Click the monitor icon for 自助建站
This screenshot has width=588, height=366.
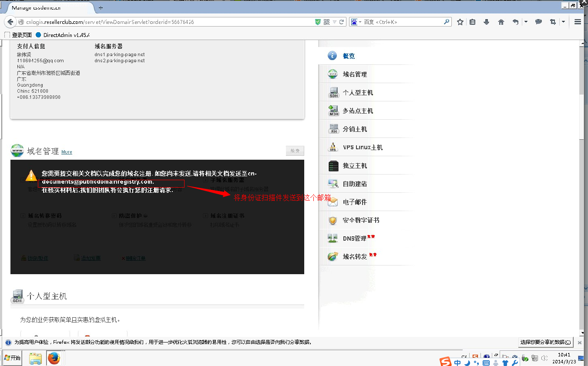pos(333,184)
